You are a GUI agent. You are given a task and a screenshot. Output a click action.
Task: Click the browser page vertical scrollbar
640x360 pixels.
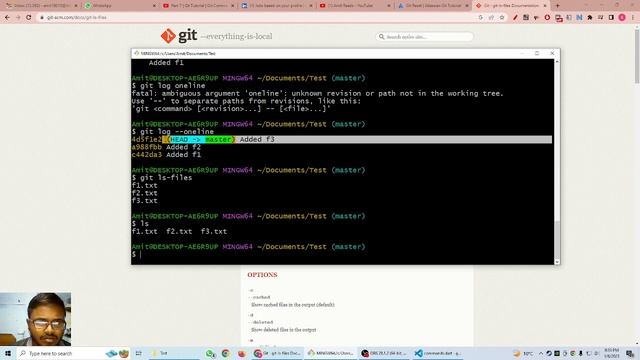(x=637, y=55)
